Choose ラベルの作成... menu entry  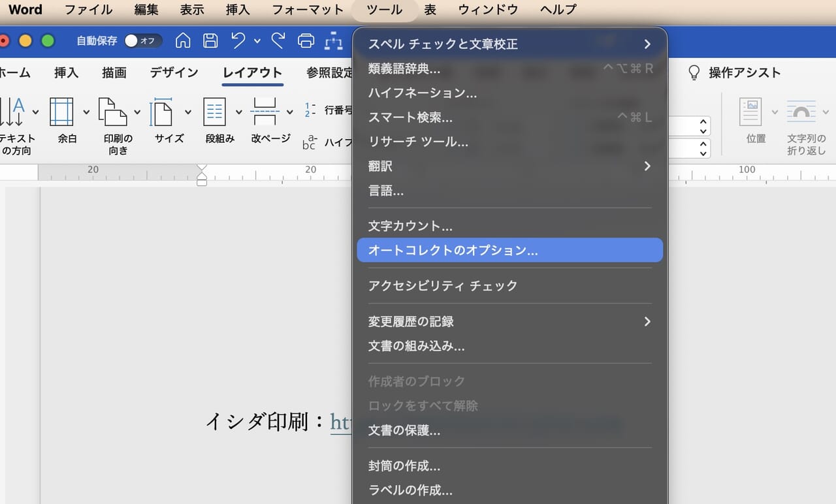click(x=510, y=490)
